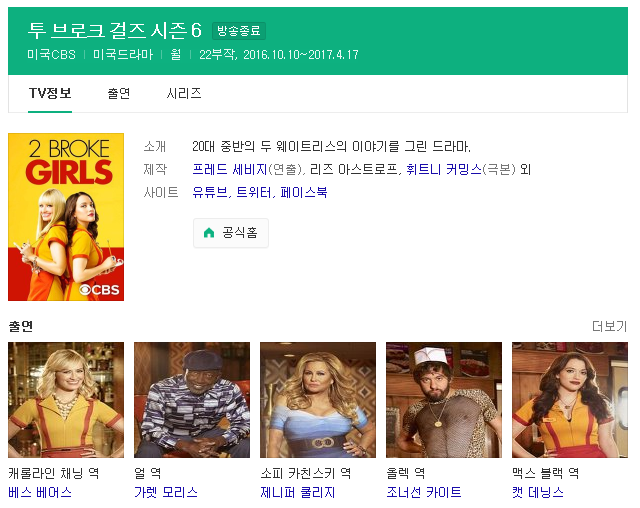Open 휘트니 커밍스 writer link

tap(444, 169)
